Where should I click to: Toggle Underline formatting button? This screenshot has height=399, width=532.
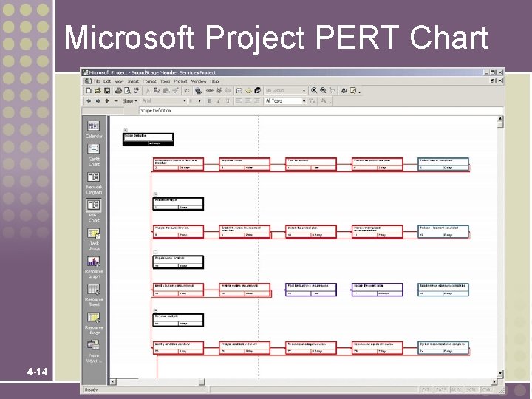228,100
